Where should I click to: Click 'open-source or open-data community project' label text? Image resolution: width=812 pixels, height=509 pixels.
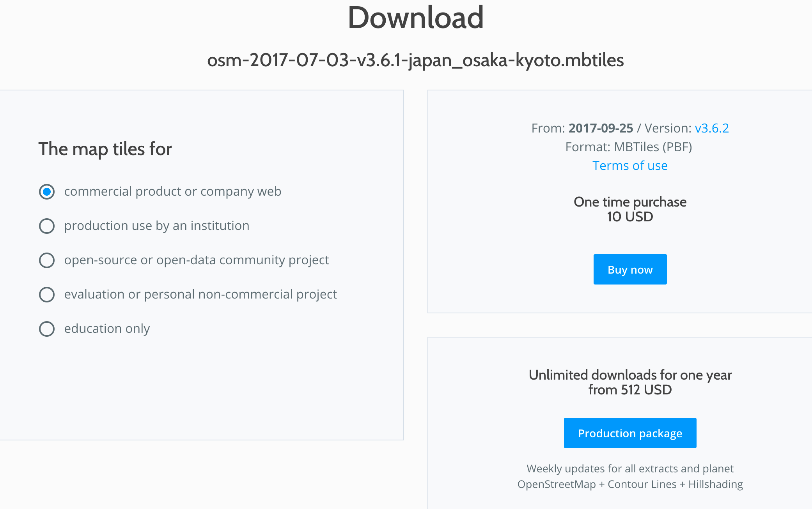pyautogui.click(x=197, y=260)
